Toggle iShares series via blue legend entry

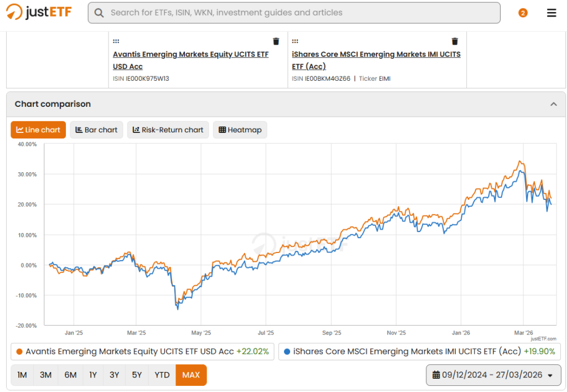click(420, 352)
